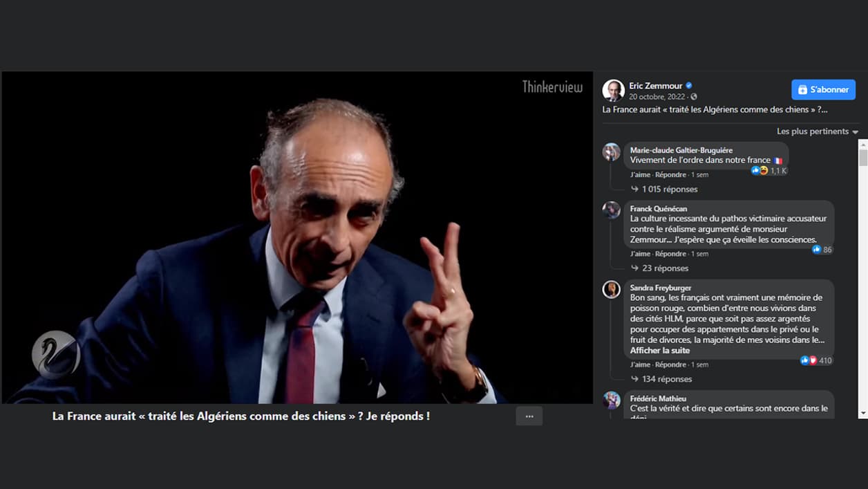View the 1,1 K reactions on Marie-claude's comment
This screenshot has width=868, height=489.
pyautogui.click(x=769, y=171)
